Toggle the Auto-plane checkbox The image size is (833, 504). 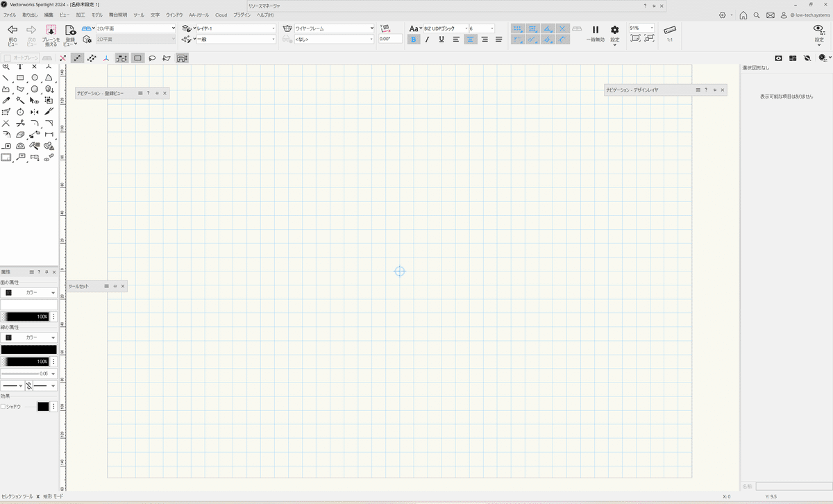pyautogui.click(x=7, y=58)
